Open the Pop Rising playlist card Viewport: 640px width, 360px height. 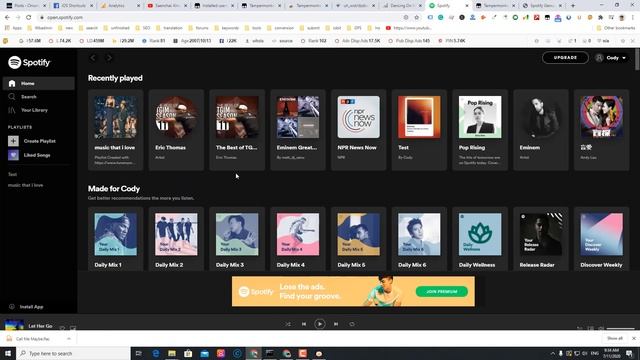pos(480,130)
